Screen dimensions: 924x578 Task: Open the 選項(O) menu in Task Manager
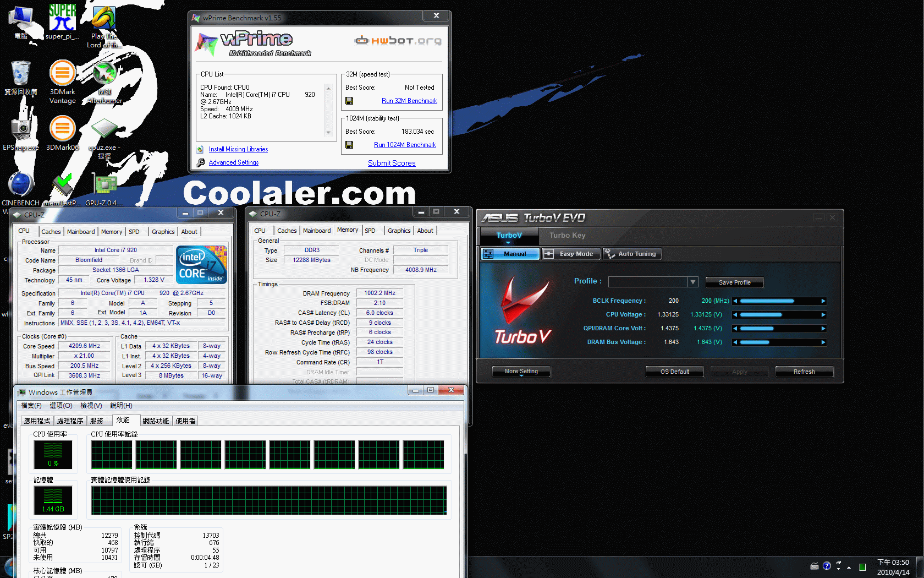click(x=61, y=406)
